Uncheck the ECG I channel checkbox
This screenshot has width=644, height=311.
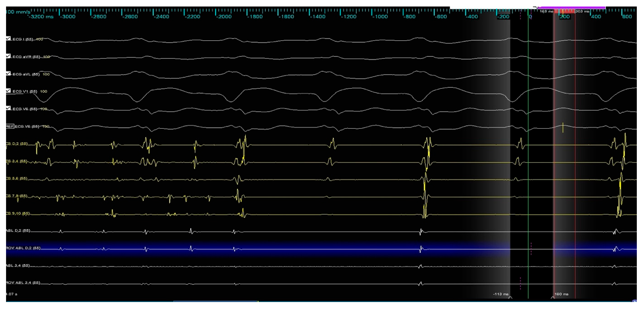8,39
